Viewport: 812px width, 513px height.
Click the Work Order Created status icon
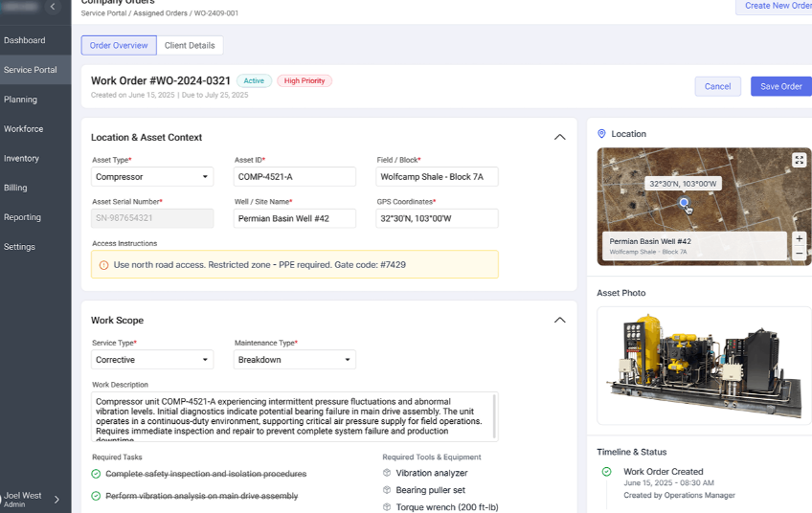606,472
